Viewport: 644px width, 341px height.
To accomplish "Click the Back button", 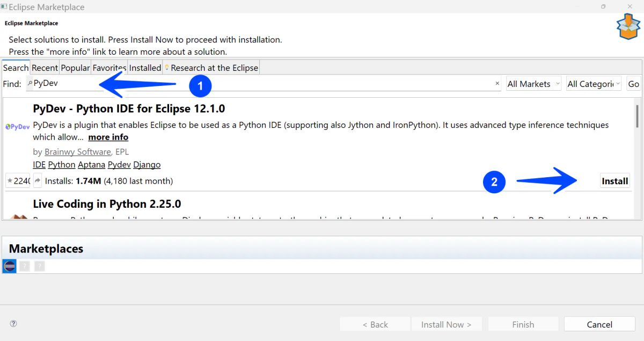I will [x=375, y=324].
